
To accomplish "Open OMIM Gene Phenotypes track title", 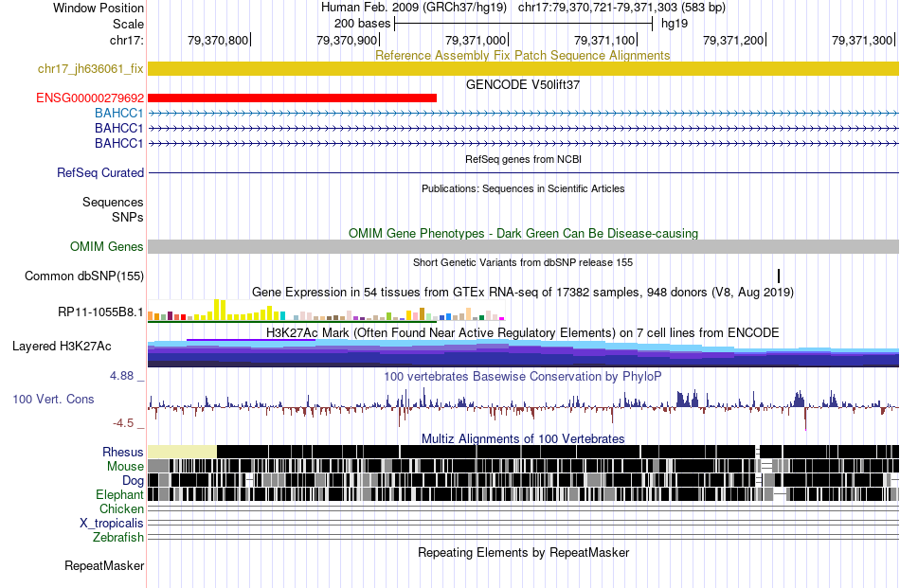I will click(x=523, y=234).
